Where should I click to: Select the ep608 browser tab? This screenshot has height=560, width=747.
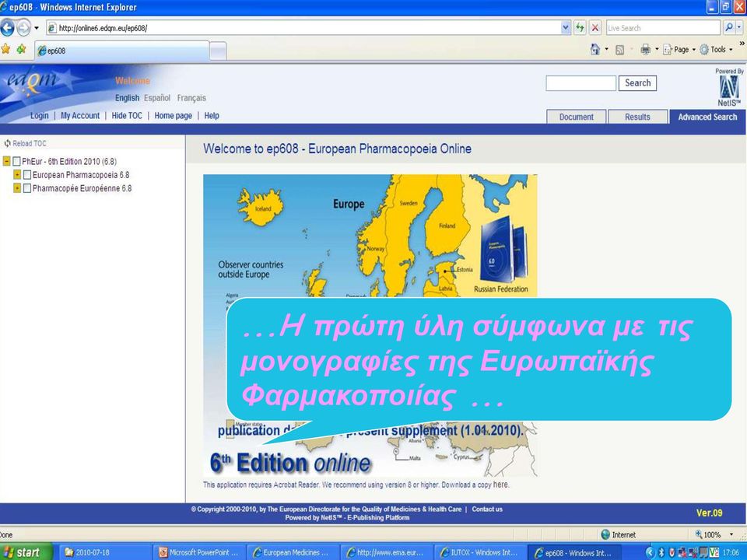tap(122, 51)
